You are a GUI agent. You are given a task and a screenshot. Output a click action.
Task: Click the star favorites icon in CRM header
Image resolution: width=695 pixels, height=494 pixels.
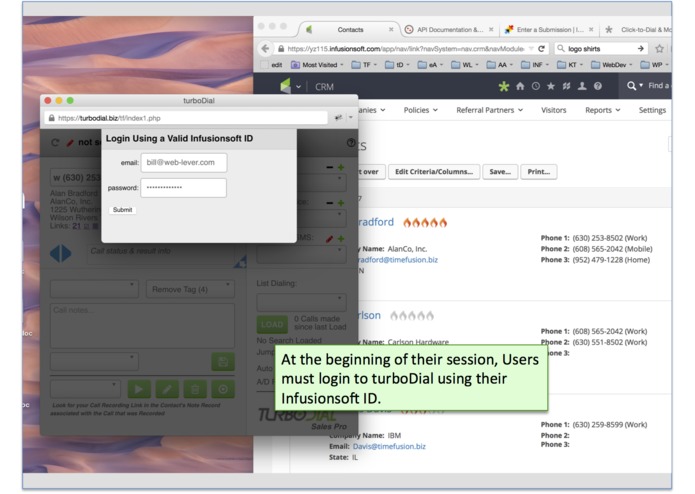(x=551, y=86)
